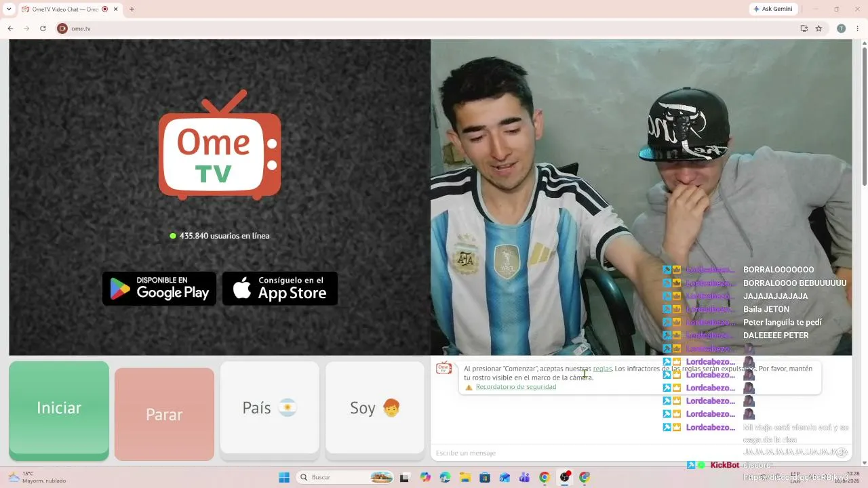Open the Chrome profile avatar
This screenshot has width=868, height=488.
click(841, 28)
